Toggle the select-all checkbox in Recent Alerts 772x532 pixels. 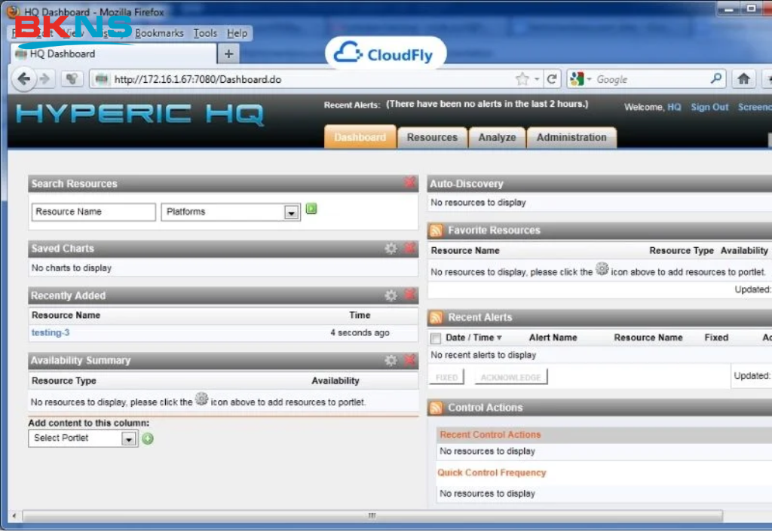(435, 337)
